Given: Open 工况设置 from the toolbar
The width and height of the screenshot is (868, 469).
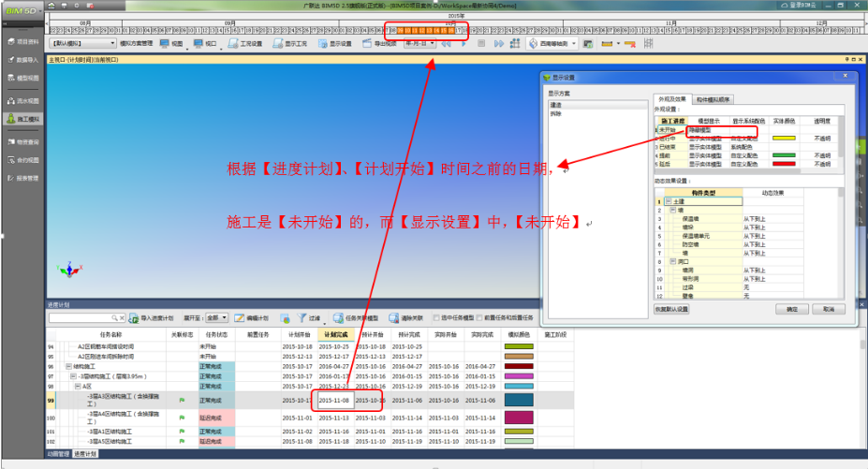Looking at the screenshot, I should coord(245,43).
